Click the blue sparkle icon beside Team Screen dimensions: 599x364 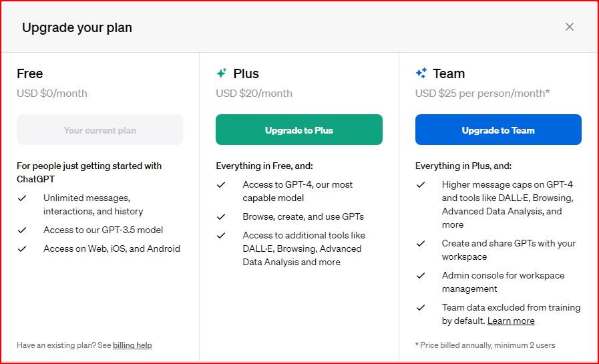click(421, 73)
